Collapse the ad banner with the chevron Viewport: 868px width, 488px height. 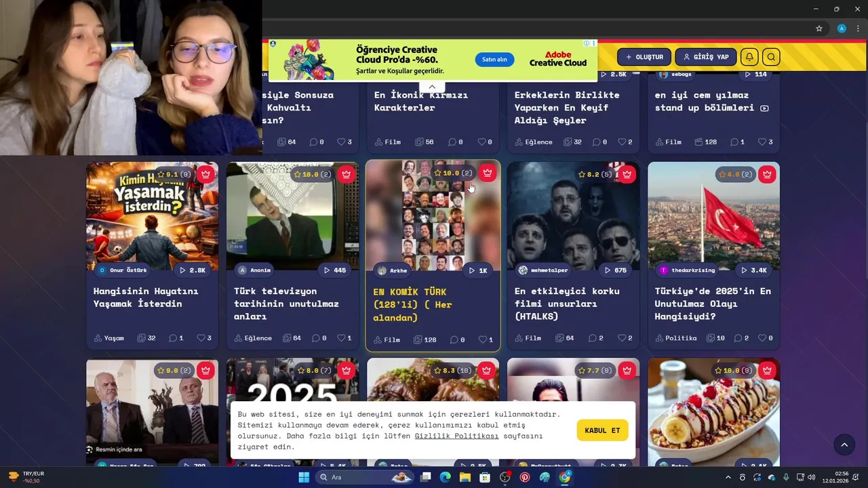[432, 87]
